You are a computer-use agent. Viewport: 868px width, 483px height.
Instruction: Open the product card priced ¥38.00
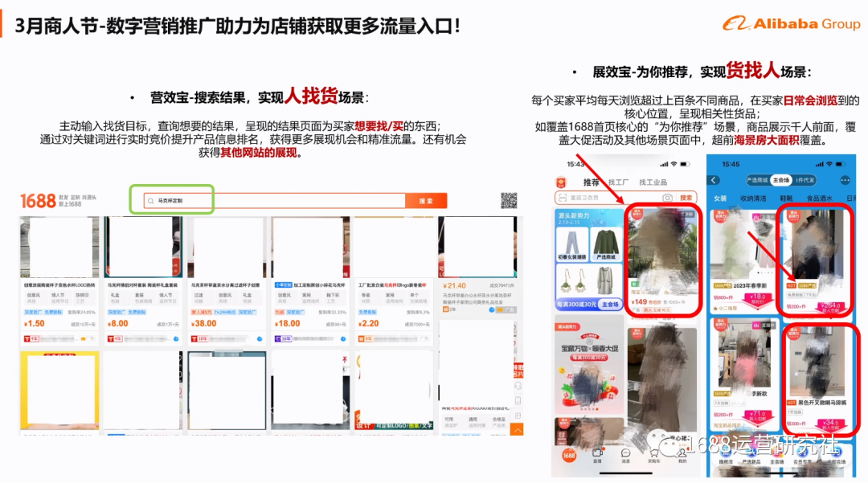(x=227, y=280)
